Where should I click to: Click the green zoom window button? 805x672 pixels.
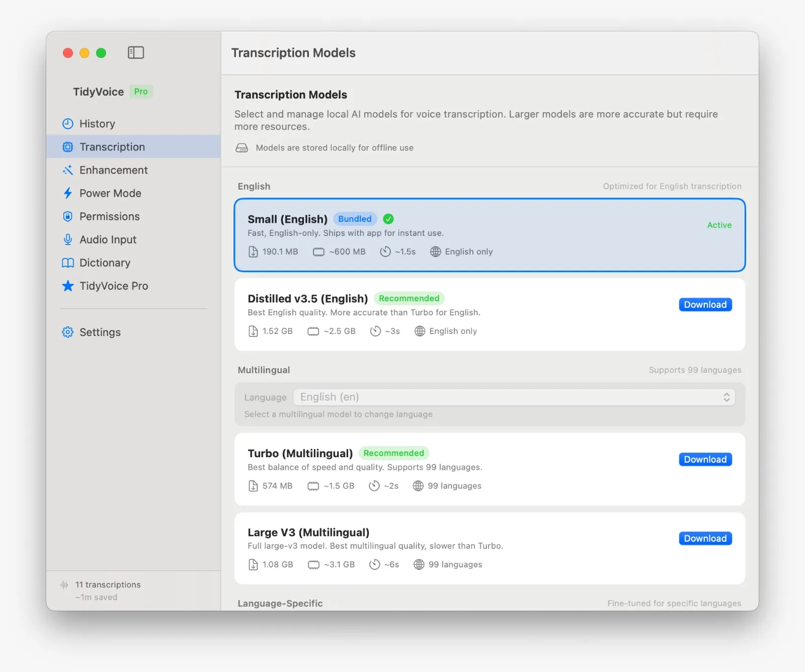101,53
